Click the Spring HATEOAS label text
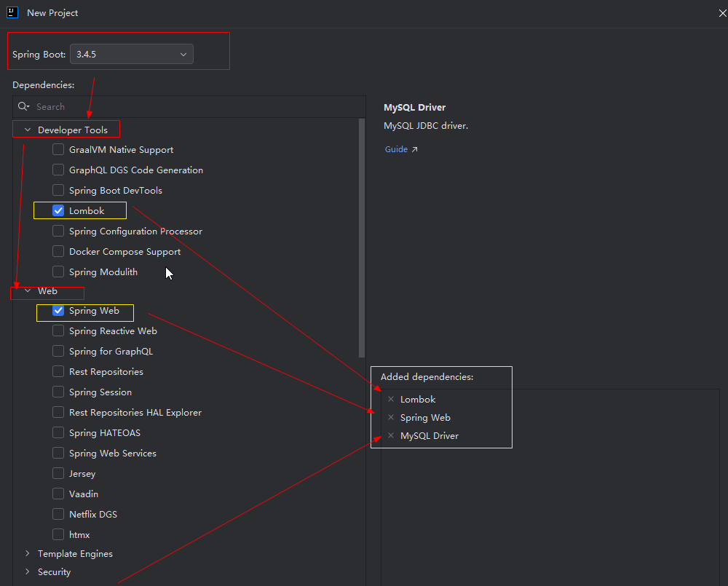Screen dimensions: 728x586 (104, 433)
